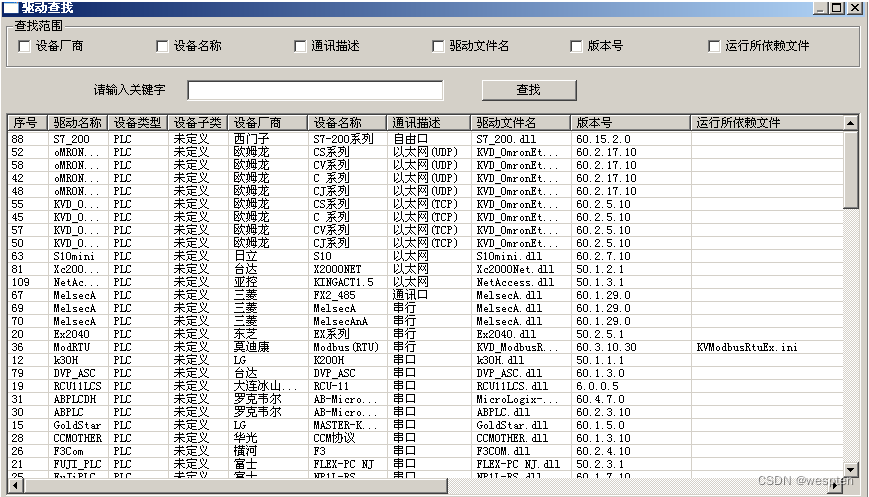The height and width of the screenshot is (497, 869).
Task: Click the 版本号 column header
Action: (630, 123)
